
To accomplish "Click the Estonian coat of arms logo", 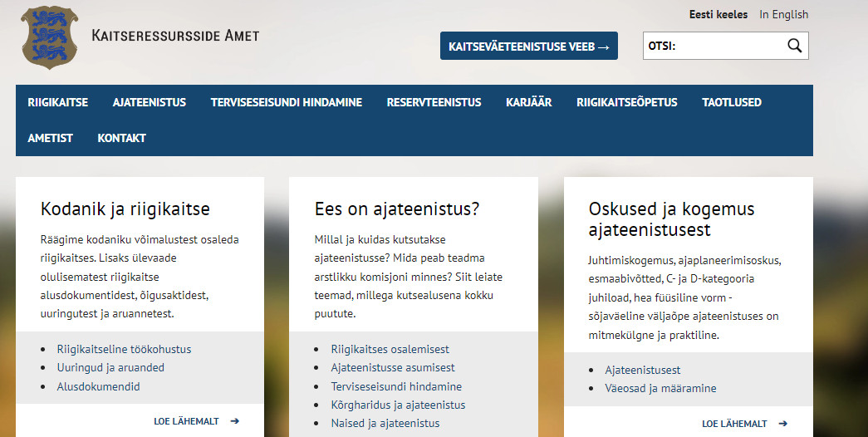I will click(50, 37).
